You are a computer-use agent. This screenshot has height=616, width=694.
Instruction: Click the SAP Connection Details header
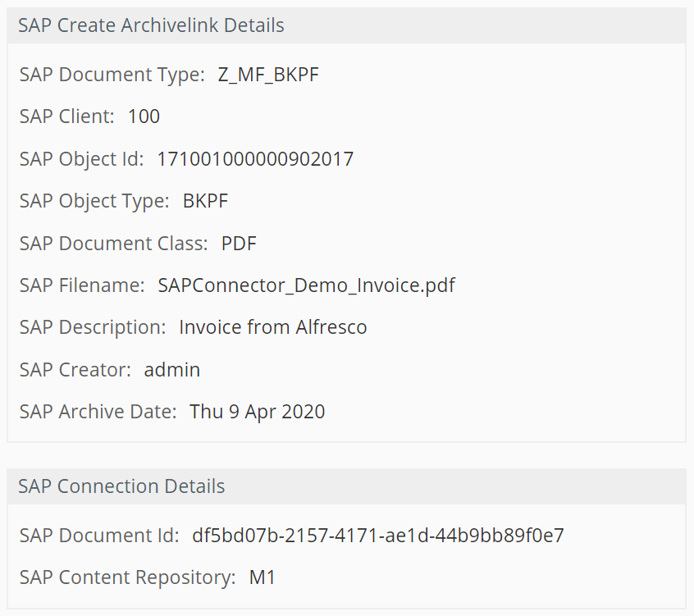pos(121,486)
